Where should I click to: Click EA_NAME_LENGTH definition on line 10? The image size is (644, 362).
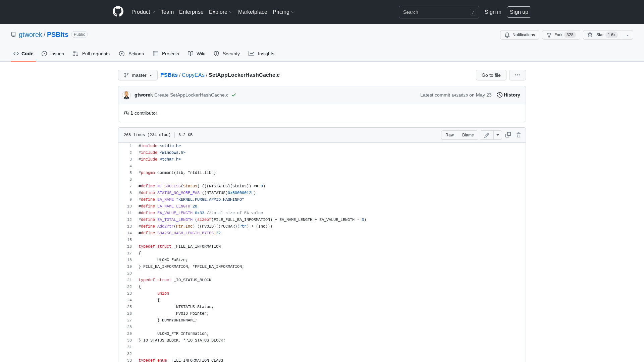[x=173, y=206]
